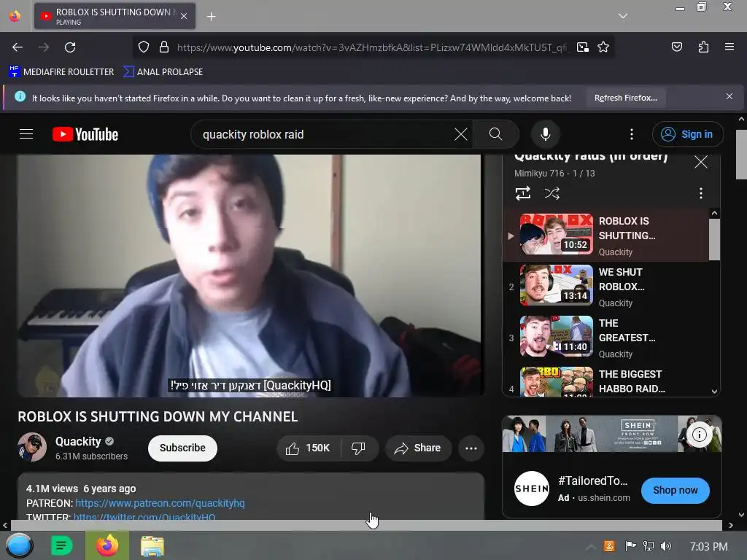
Task: Click the horizontal scrollbar right arrow
Action: 730,525
